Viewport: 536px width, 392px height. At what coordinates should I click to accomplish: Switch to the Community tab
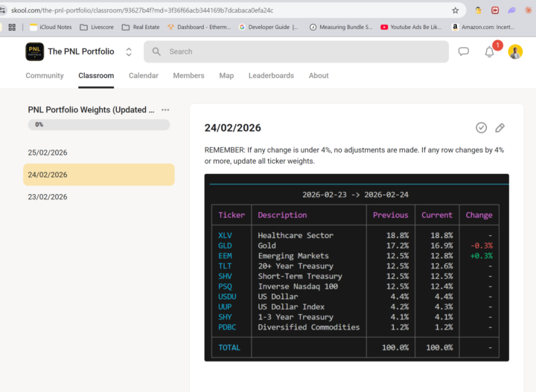tap(45, 76)
